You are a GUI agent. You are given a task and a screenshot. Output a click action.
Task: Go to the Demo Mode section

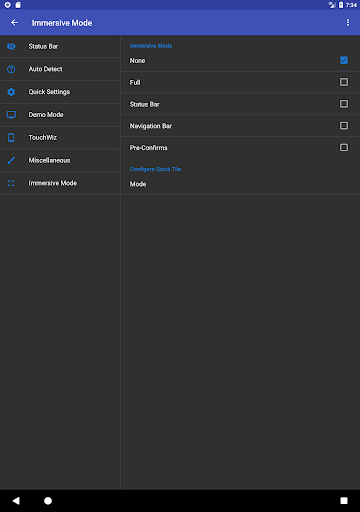(60, 115)
